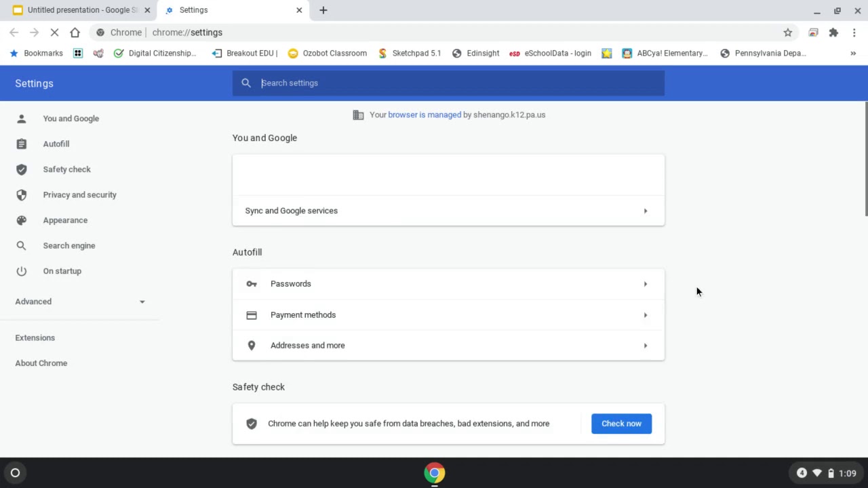Show more bookmarks with the overflow chevron
Screen dimensions: 868x488
[853, 53]
